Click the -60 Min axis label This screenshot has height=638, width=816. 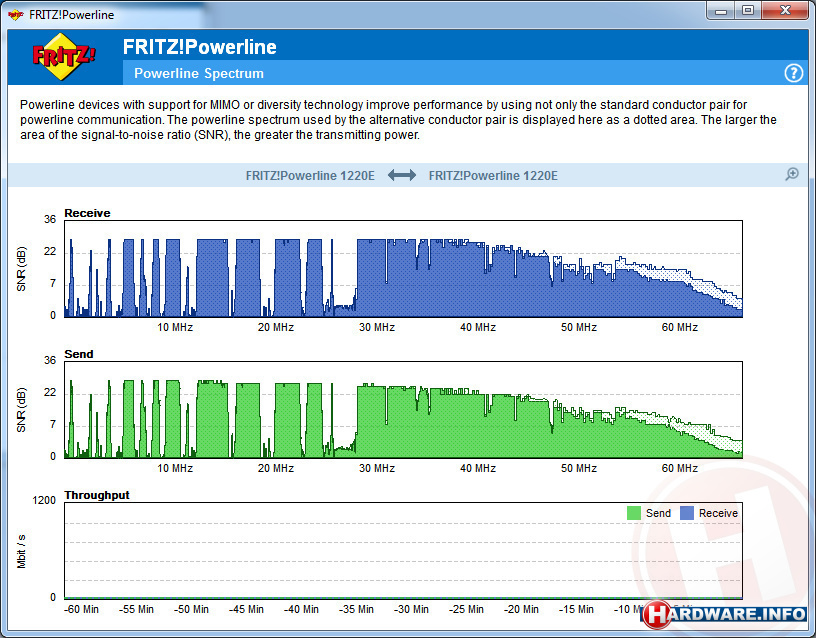[x=81, y=609]
